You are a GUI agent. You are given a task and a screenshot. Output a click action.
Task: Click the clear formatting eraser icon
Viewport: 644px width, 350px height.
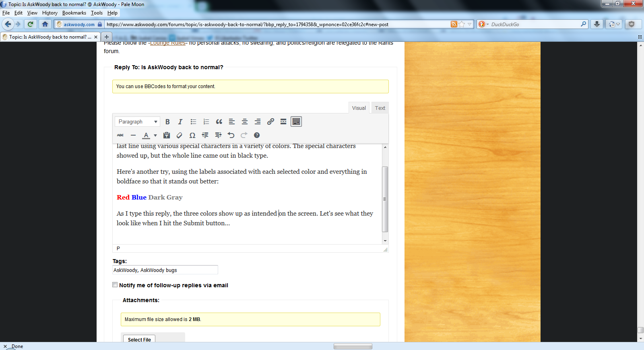180,136
